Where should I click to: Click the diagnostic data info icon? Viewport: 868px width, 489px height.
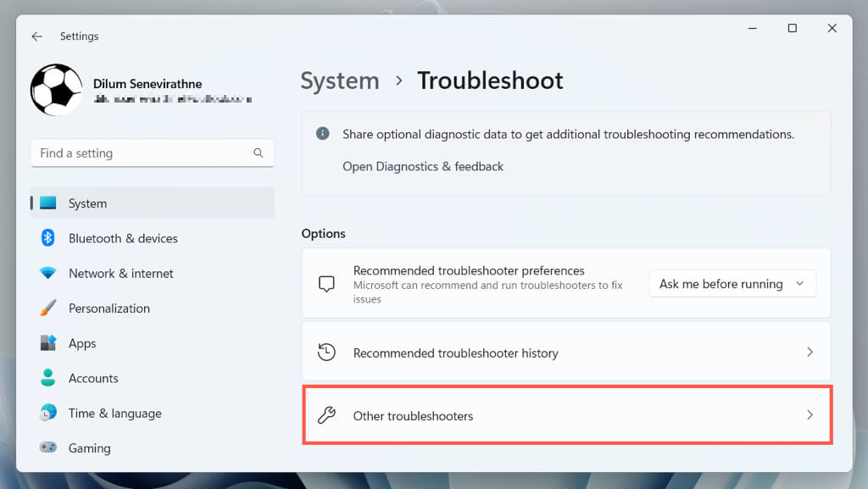(323, 134)
